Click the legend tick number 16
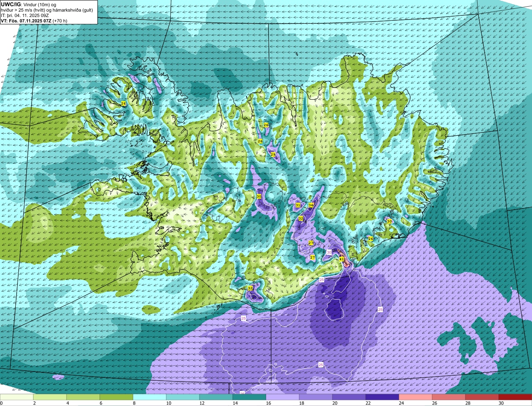 pyautogui.click(x=268, y=403)
